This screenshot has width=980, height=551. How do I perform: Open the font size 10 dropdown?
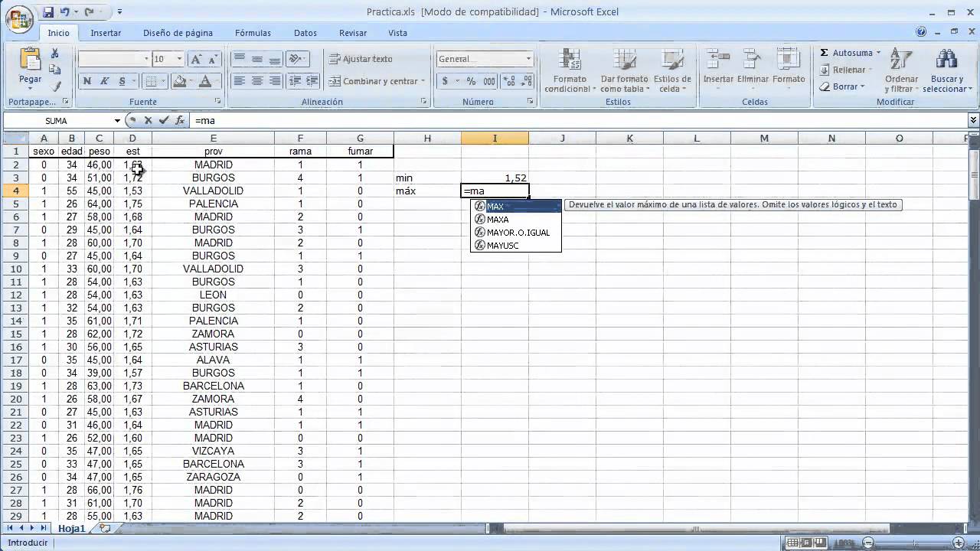click(x=180, y=59)
